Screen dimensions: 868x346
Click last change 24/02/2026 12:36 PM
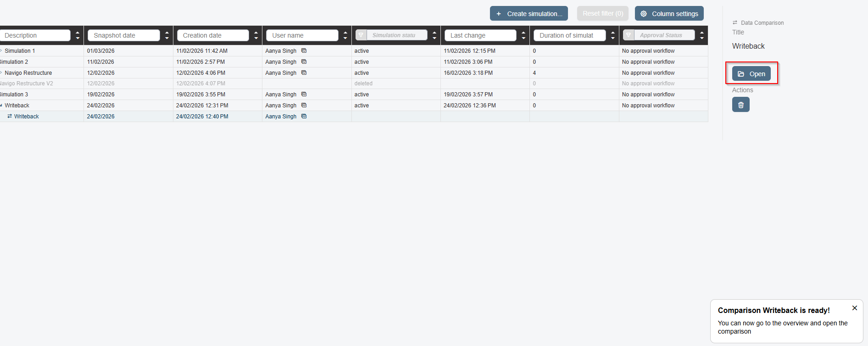coord(470,105)
